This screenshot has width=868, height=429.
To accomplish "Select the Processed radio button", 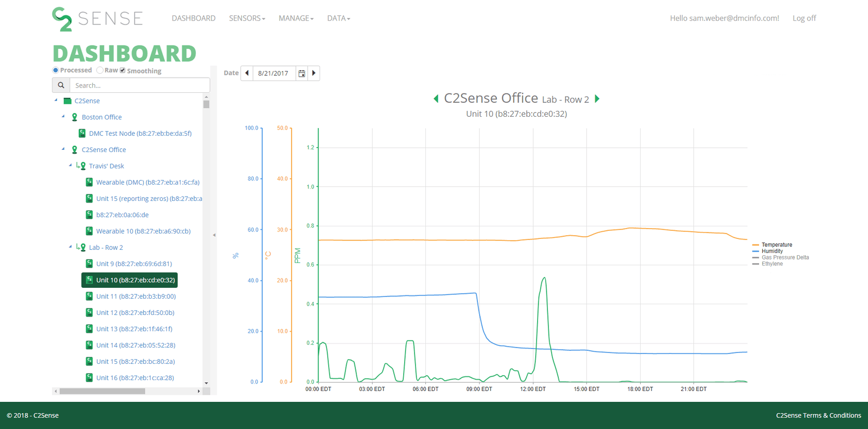I will pos(55,70).
